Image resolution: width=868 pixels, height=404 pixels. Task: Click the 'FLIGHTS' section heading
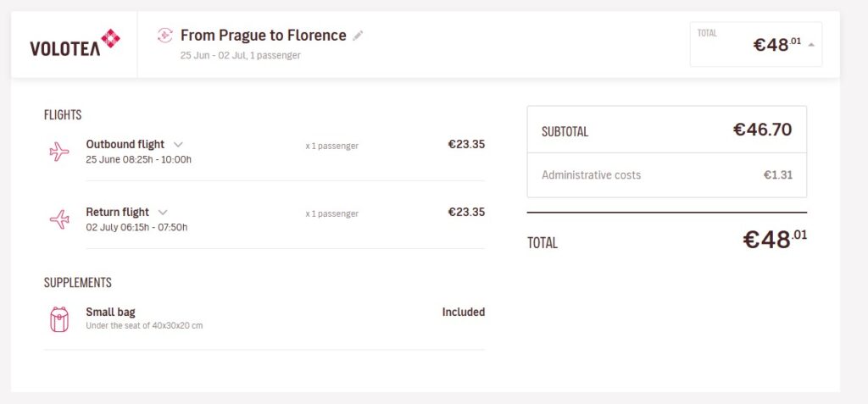pyautogui.click(x=63, y=115)
